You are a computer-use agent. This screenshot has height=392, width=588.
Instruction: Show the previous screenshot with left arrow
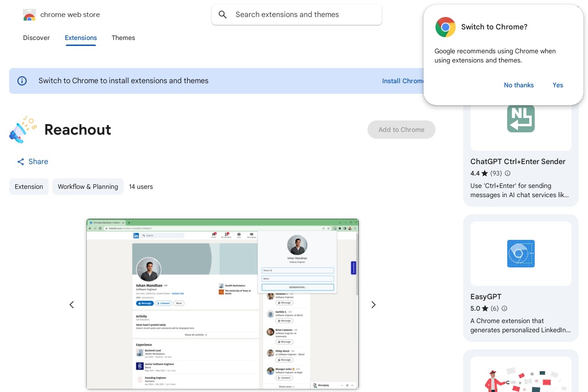(x=72, y=304)
